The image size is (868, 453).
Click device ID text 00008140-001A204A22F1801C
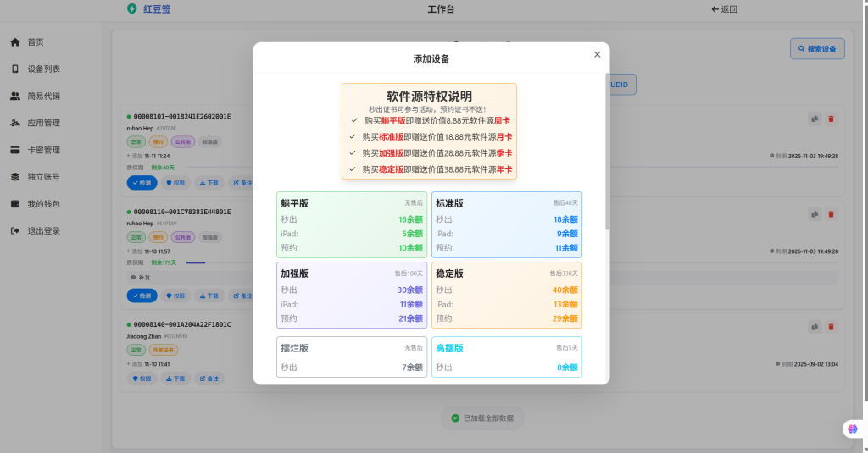182,324
